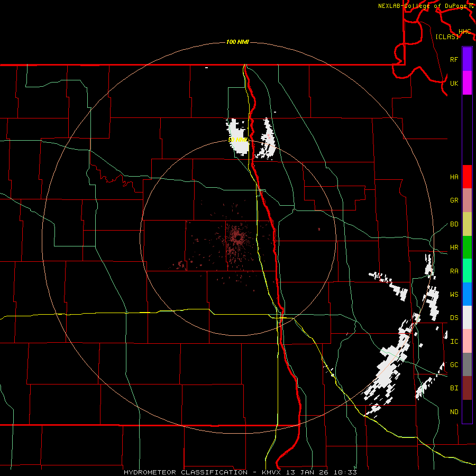
Task: Click the white dry snow echo beside "50 NMI"
Action: point(239,136)
